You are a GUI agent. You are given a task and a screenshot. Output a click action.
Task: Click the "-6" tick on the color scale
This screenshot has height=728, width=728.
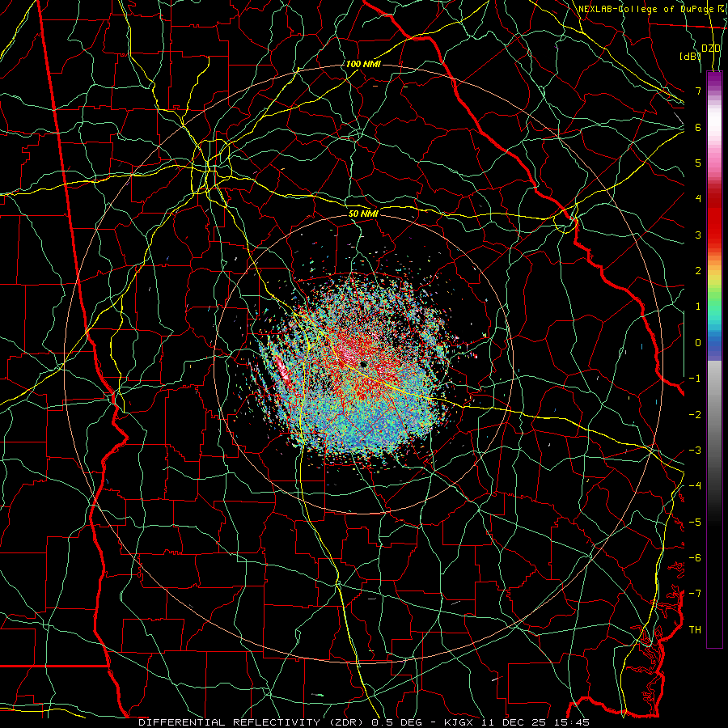click(x=695, y=558)
